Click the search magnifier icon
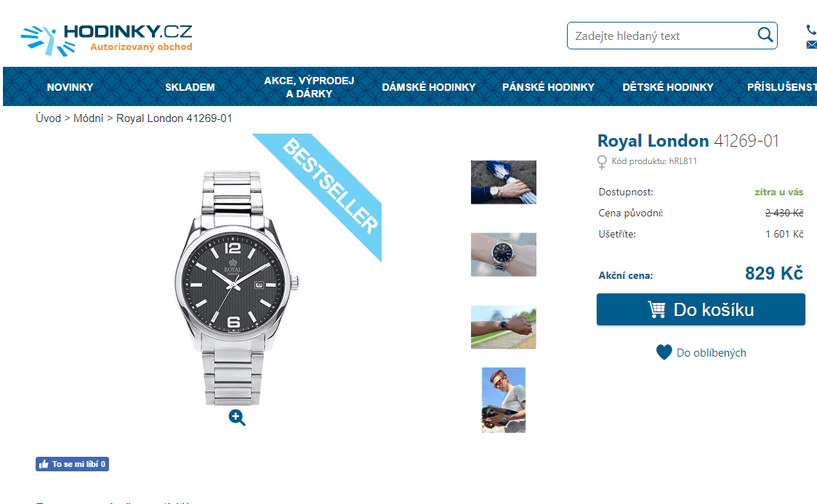817x504 pixels. pos(765,35)
